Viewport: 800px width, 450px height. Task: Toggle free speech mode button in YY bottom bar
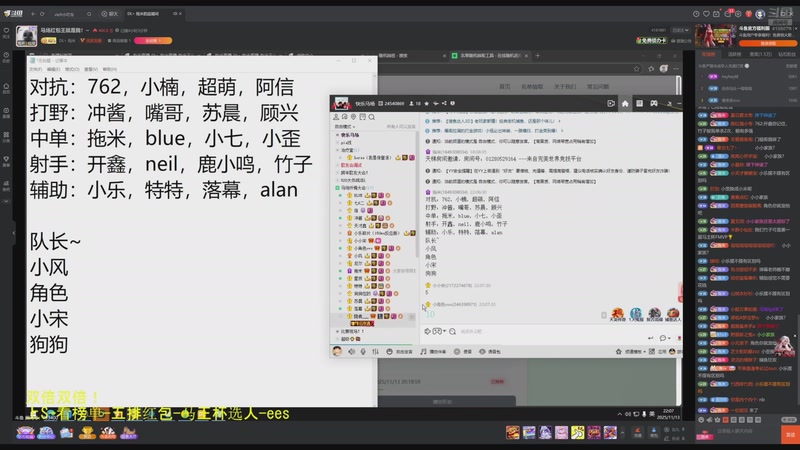coord(399,352)
